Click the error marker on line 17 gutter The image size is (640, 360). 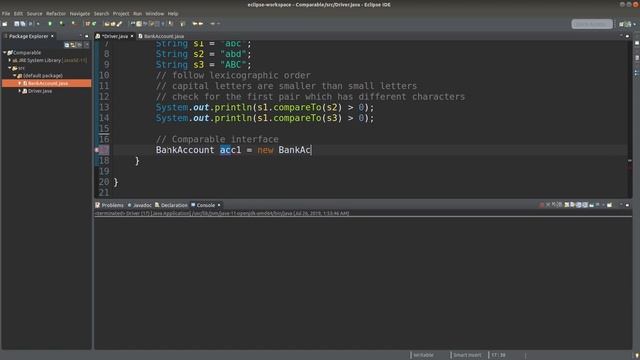[97, 150]
